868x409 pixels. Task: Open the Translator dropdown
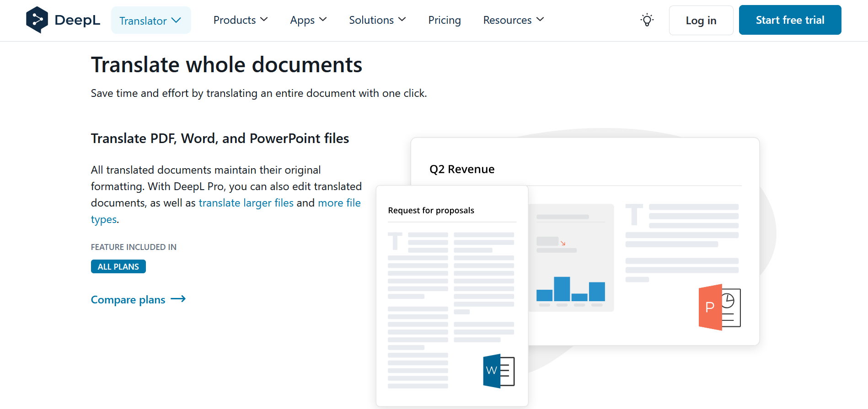(151, 20)
